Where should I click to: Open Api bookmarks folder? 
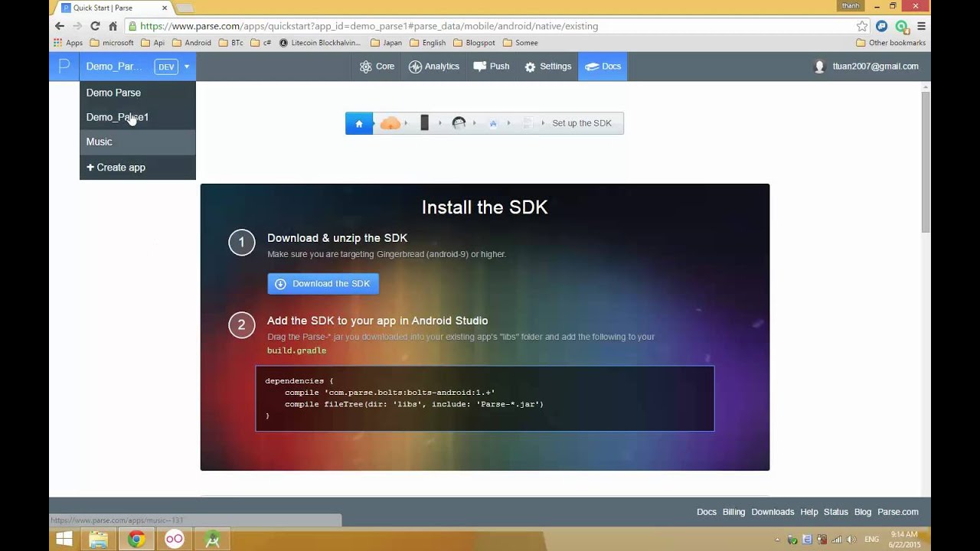coord(152,43)
